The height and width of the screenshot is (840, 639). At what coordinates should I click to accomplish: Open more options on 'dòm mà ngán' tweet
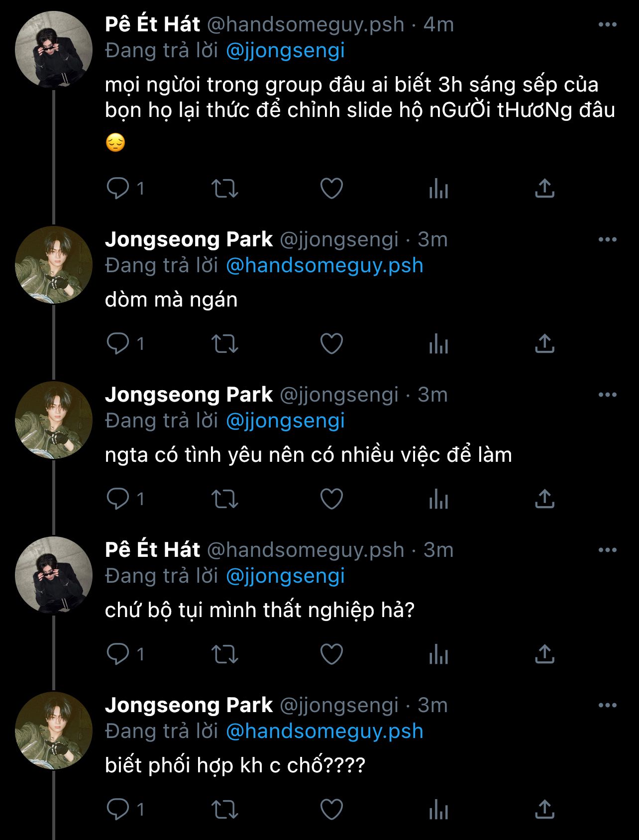[607, 239]
